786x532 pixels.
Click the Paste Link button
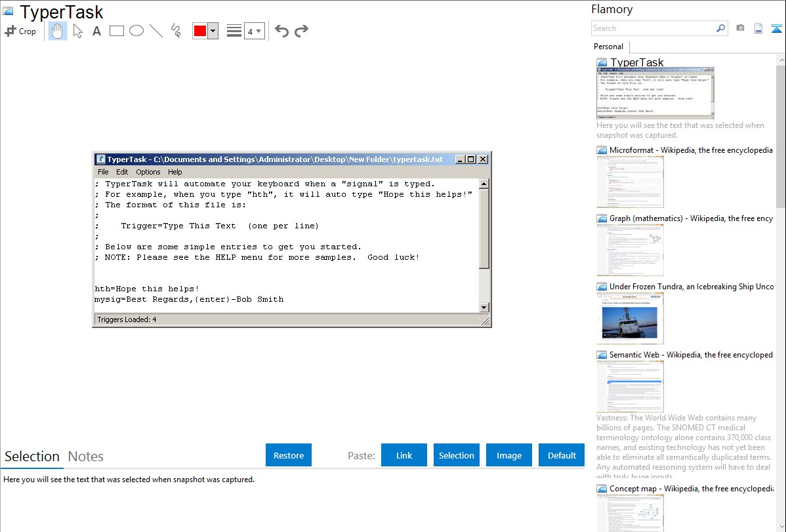pyautogui.click(x=404, y=455)
